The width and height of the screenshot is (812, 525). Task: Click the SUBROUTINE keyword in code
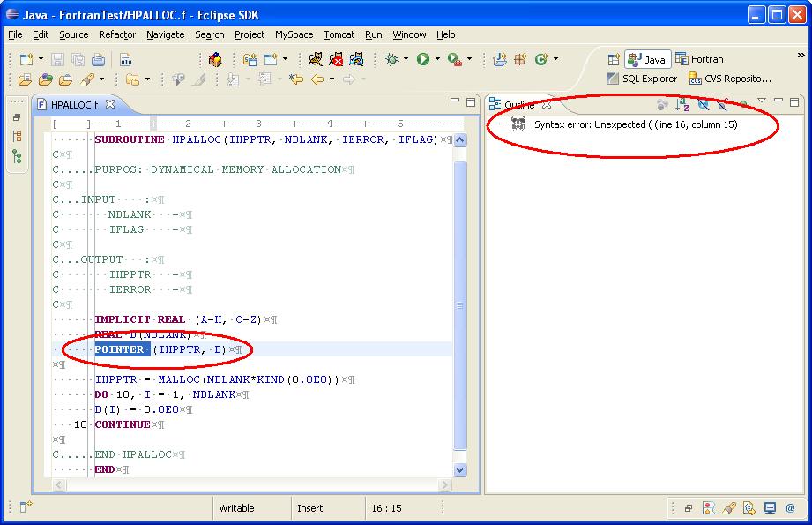point(130,140)
